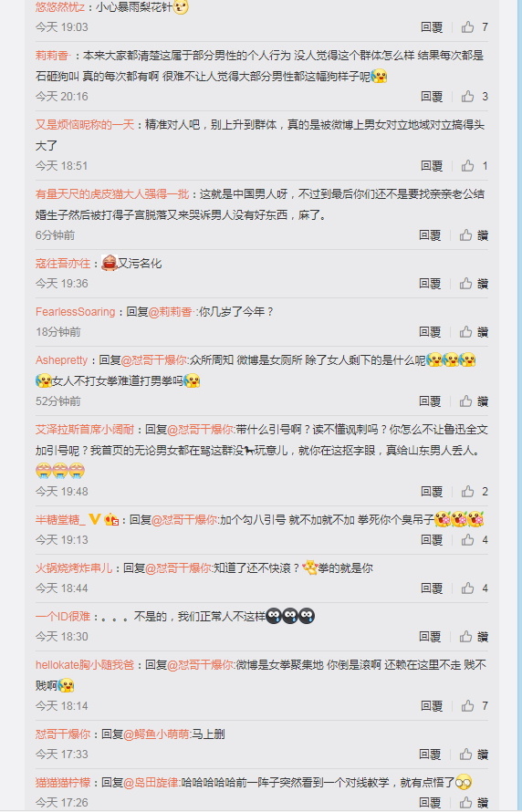This screenshot has width=522, height=812.
Task: Open 怼哥干爆你's username link at 17:33
Action: [x=63, y=734]
